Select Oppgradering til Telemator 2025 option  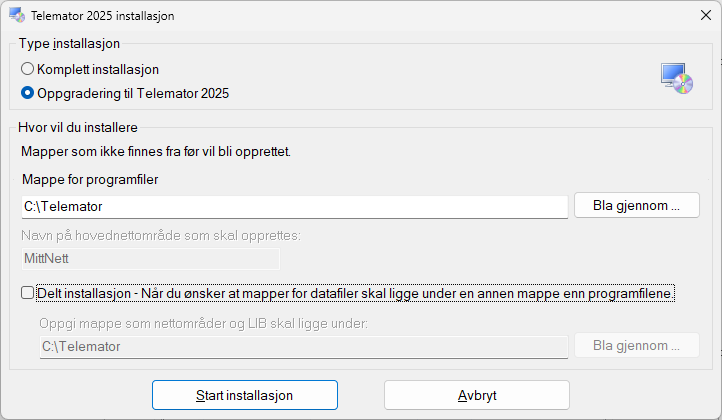click(x=28, y=93)
